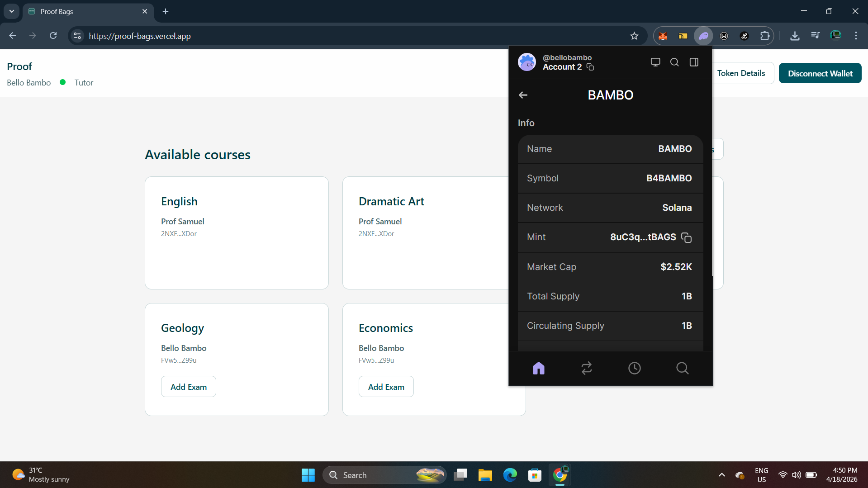
Task: Open the weather widget on taskbar
Action: (x=41, y=475)
